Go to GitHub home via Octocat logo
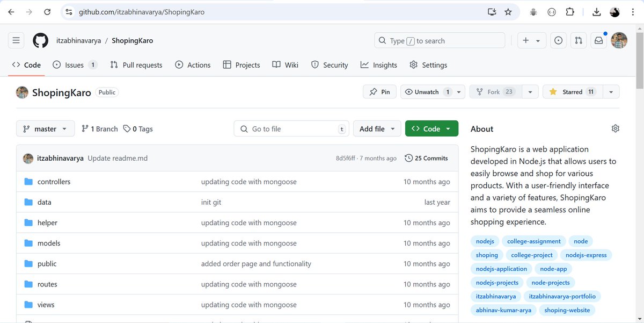The height and width of the screenshot is (323, 644). (x=40, y=40)
